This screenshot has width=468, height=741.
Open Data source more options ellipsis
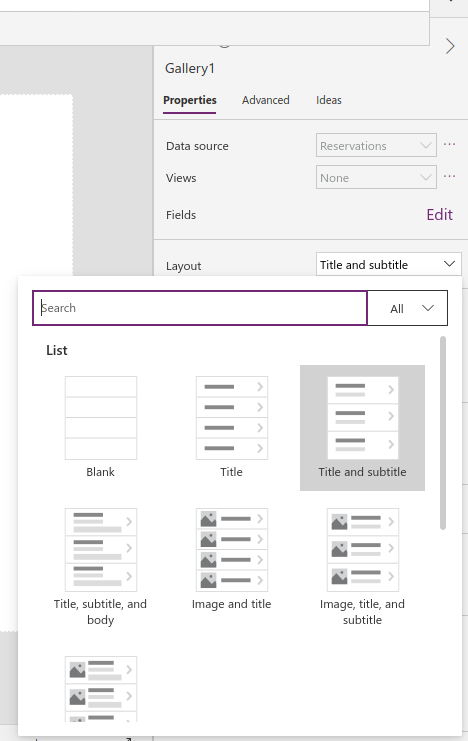tap(450, 144)
